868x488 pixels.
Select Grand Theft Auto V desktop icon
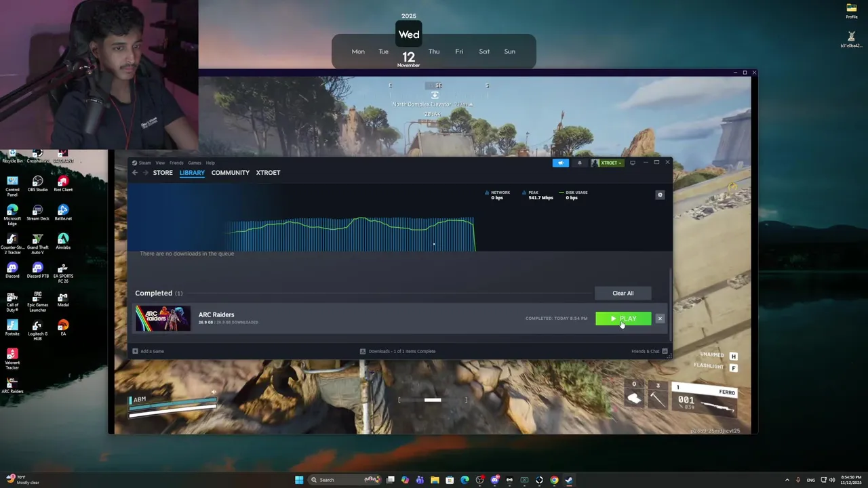tap(37, 244)
